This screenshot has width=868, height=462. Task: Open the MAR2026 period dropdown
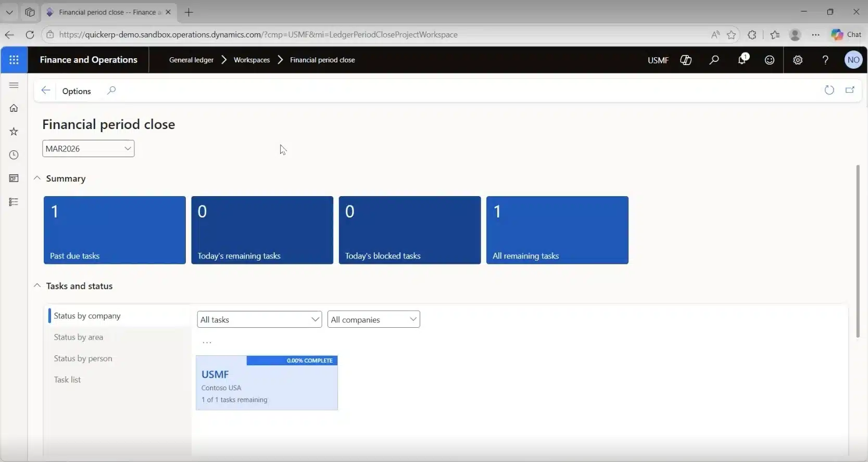[88, 148]
